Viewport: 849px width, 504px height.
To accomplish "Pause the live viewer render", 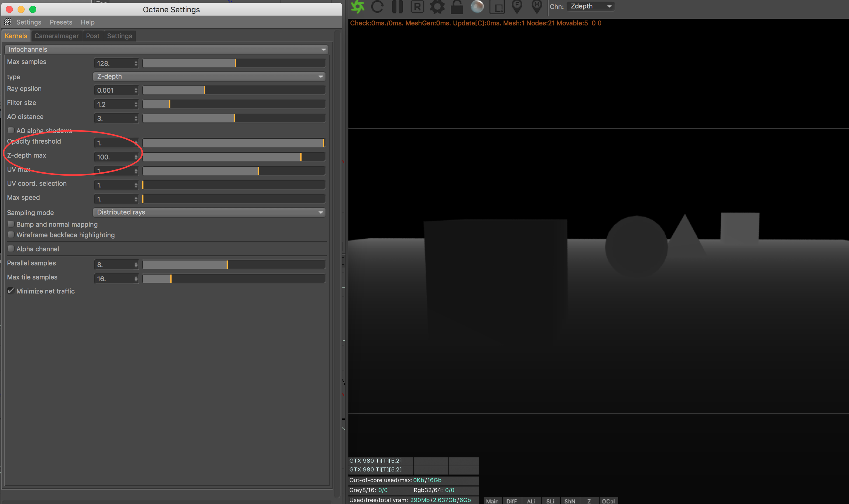I will [x=397, y=6].
